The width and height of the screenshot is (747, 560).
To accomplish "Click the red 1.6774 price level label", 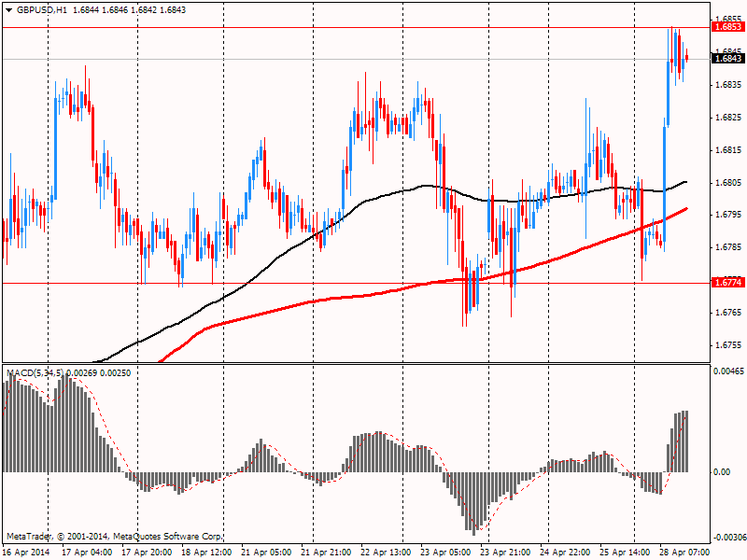I will (x=726, y=282).
